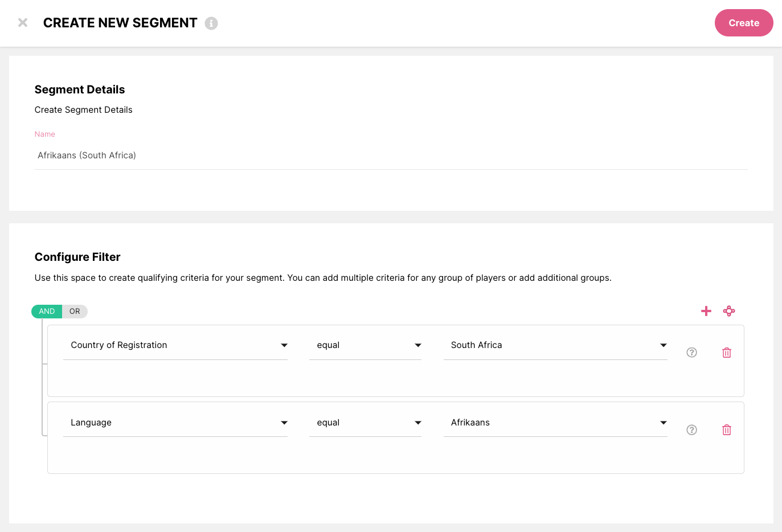Open the segment info tooltip icon

click(211, 23)
